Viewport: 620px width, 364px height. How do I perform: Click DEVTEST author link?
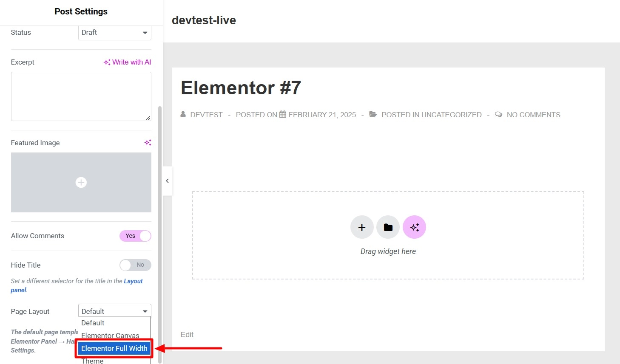pyautogui.click(x=206, y=115)
